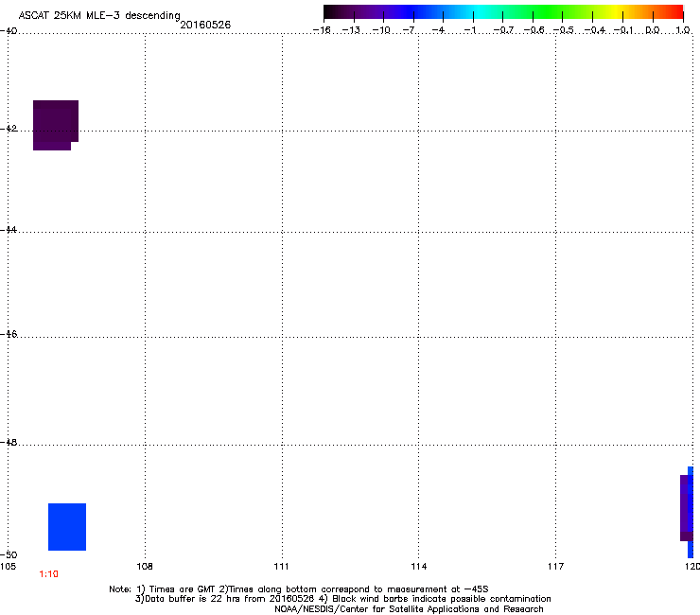This screenshot has width=700, height=615.
Task: Click the 105 longitude axis label
Action: point(8,567)
